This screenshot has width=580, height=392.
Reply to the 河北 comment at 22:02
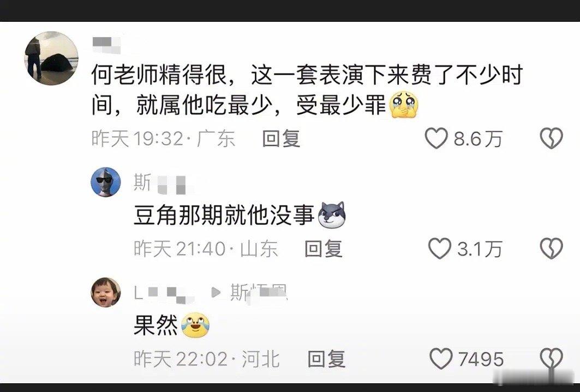tap(326, 359)
